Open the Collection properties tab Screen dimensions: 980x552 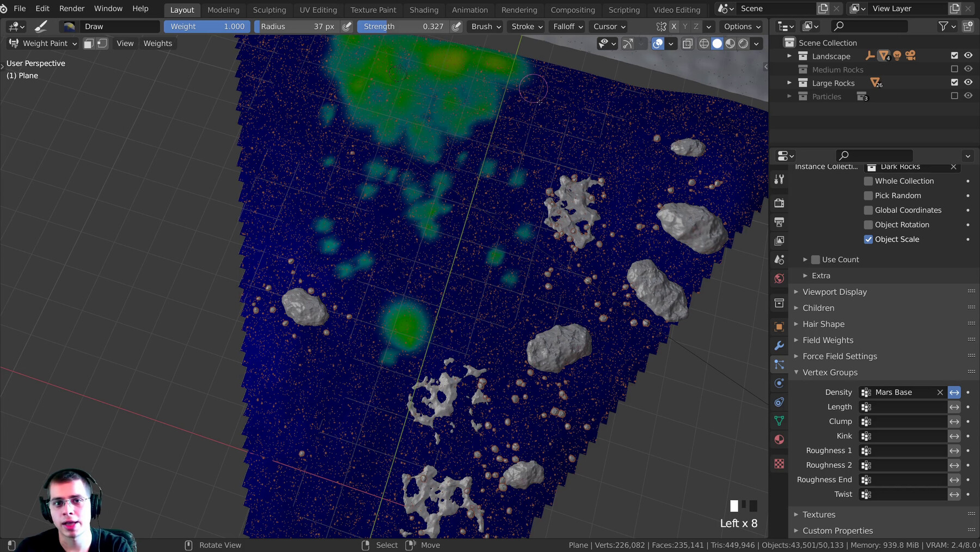tap(779, 302)
